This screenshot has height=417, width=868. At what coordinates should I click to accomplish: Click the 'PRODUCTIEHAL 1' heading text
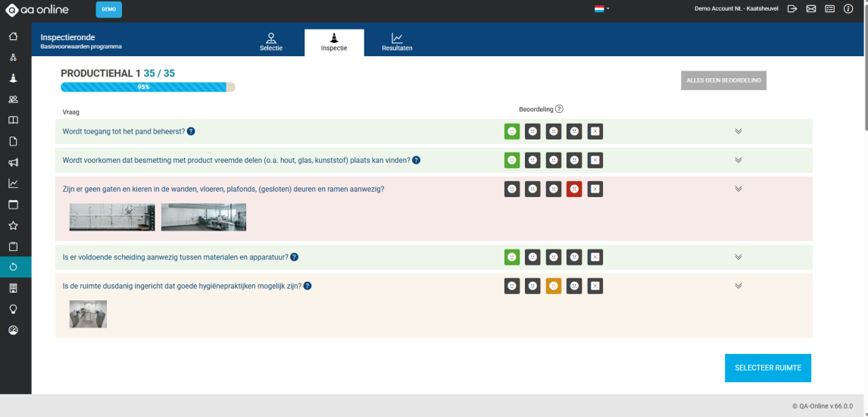point(100,73)
